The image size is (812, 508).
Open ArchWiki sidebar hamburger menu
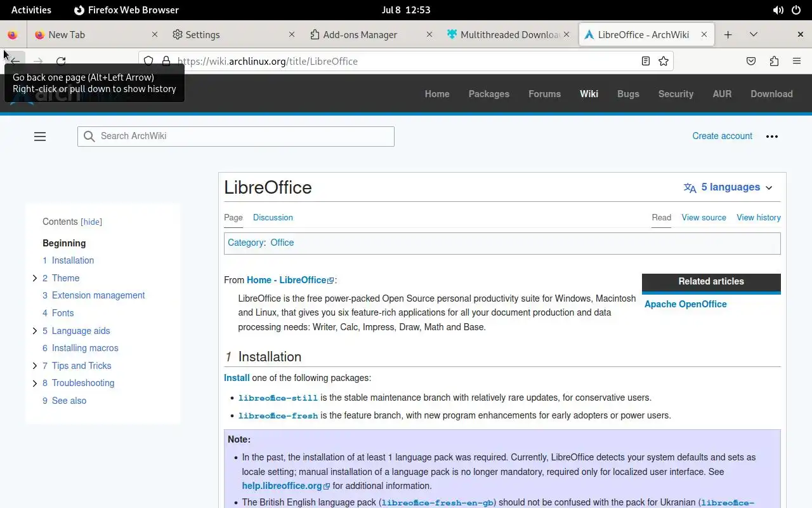tap(40, 136)
